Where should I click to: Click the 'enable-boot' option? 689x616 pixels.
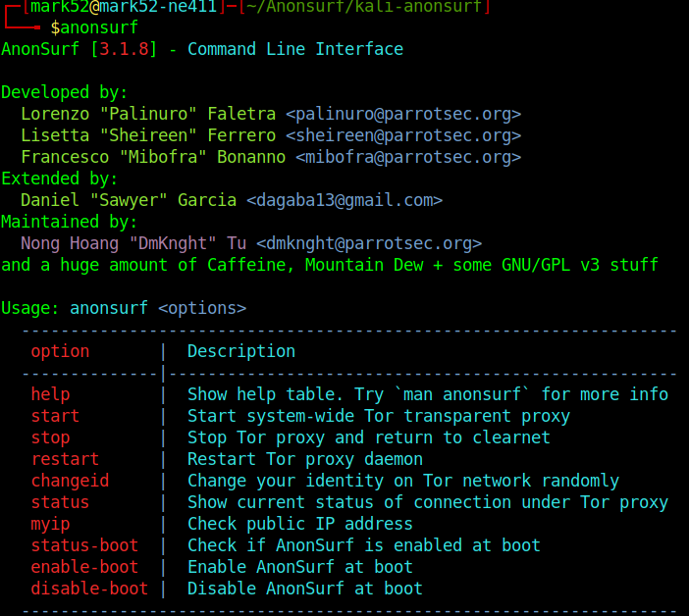pyautogui.click(x=84, y=567)
